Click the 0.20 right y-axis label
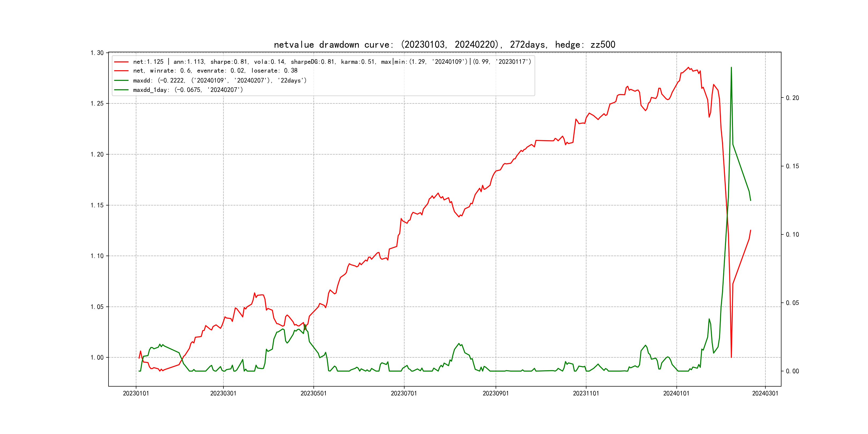This screenshot has width=868, height=434. click(792, 98)
